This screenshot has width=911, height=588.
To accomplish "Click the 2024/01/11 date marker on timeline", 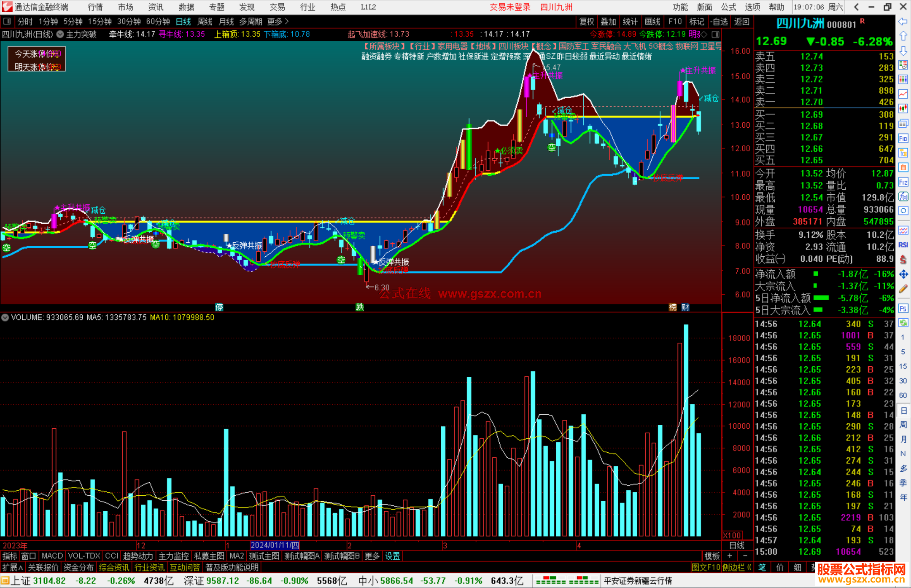I will coord(275,545).
